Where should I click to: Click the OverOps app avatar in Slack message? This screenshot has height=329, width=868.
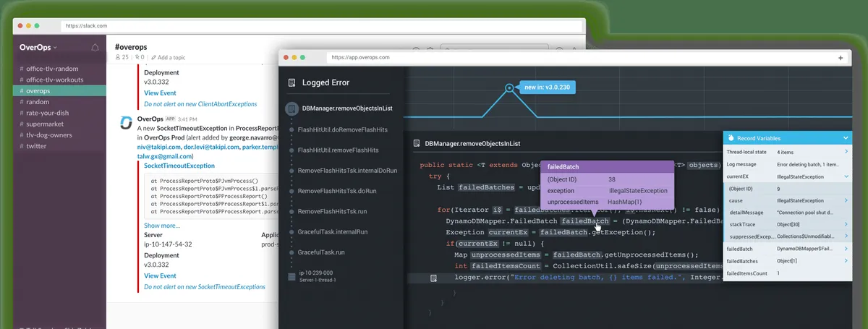[126, 122]
